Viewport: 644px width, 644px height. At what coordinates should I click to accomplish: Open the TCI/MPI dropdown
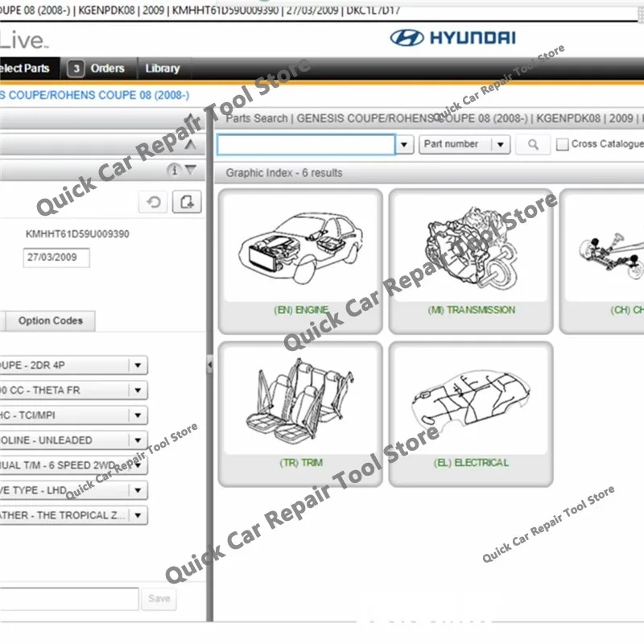(73, 415)
